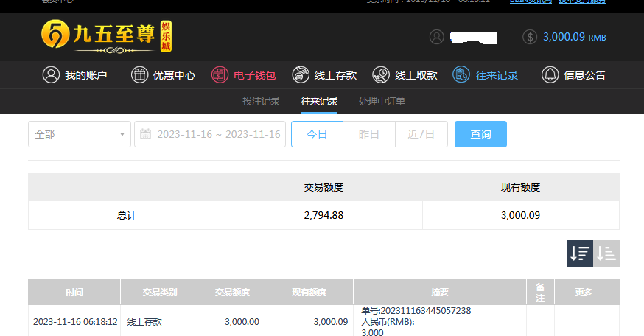Click the descending sort icon
Screen dimensions: 644x336
coord(579,253)
